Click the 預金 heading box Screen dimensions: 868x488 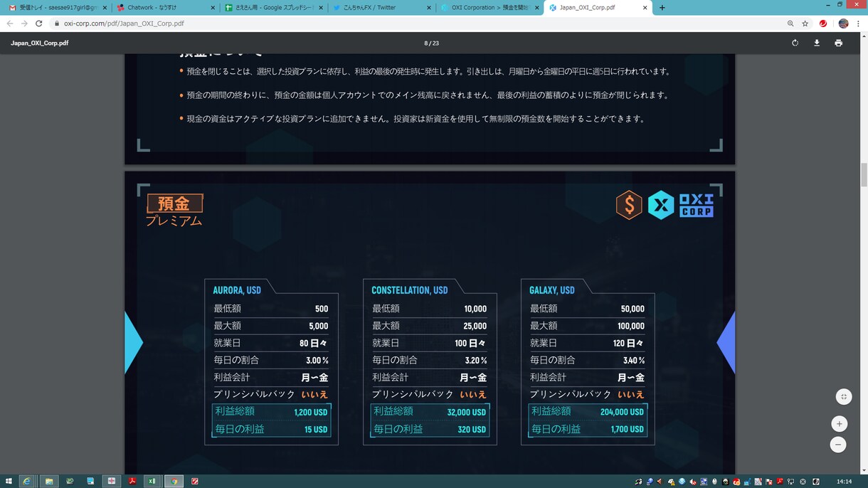point(175,203)
